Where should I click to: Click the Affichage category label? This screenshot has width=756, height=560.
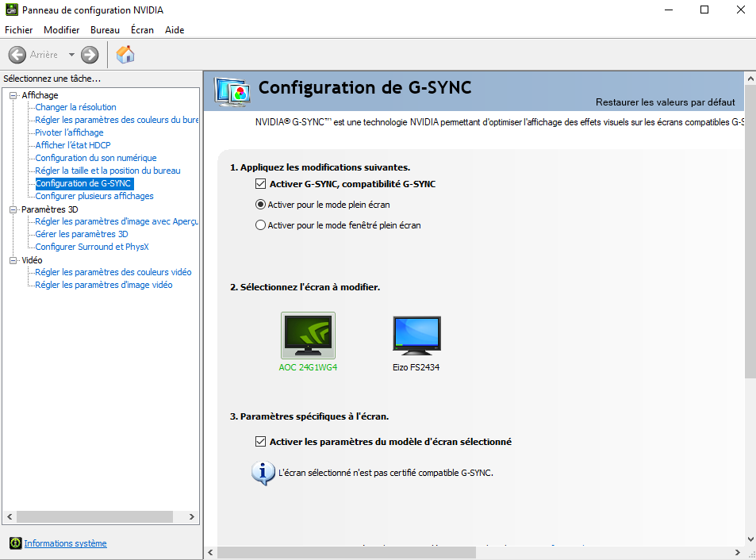40,95
